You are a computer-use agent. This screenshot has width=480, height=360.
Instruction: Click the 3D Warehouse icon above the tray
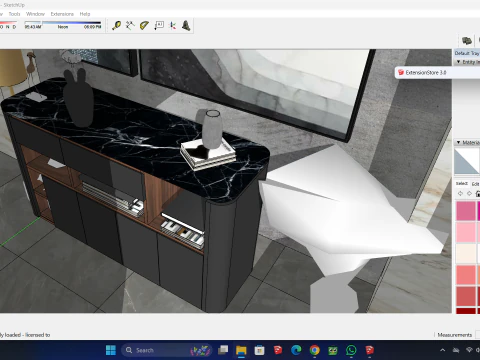pyautogui.click(x=467, y=41)
